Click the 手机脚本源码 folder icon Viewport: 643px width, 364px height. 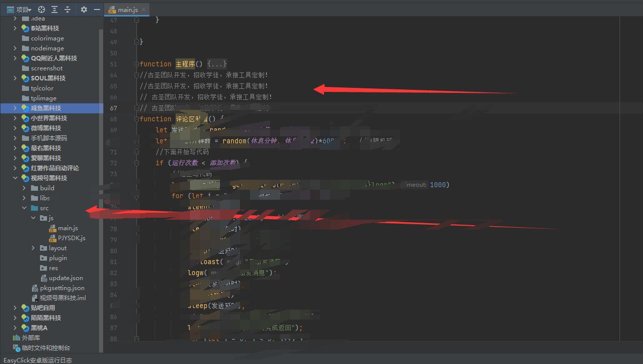[x=25, y=138]
